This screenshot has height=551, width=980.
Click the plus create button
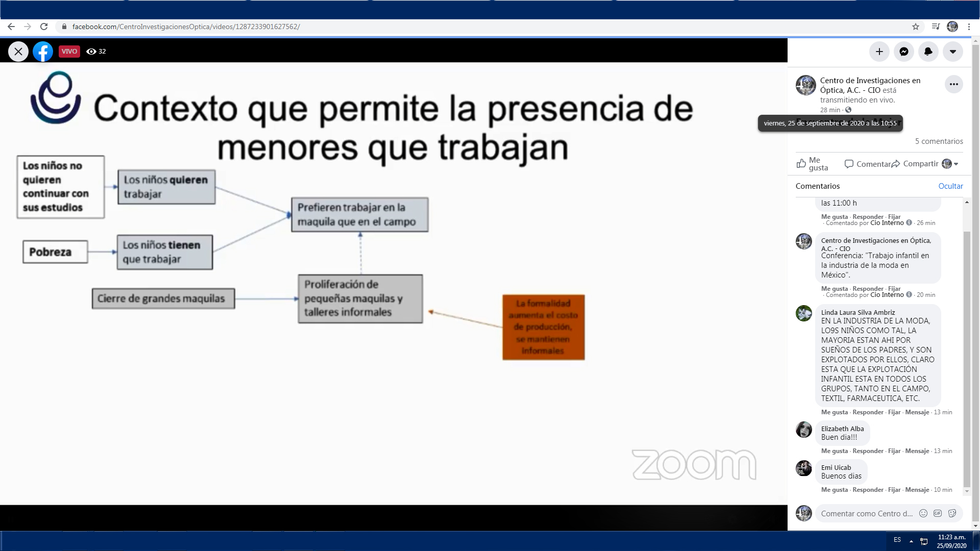[x=879, y=52]
